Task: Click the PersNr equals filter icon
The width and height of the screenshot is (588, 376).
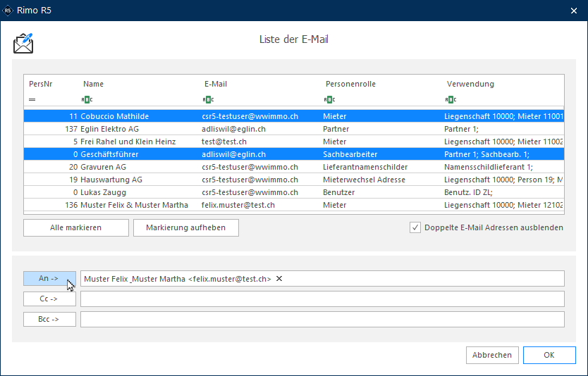Action: click(x=32, y=99)
